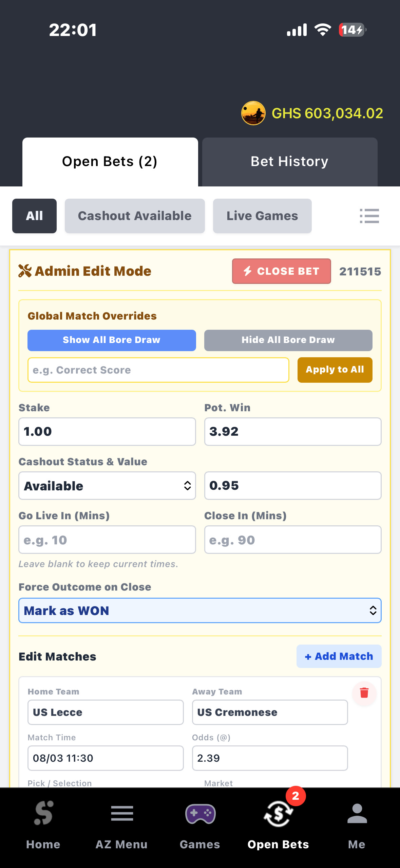Open the list view menu icon

click(369, 216)
